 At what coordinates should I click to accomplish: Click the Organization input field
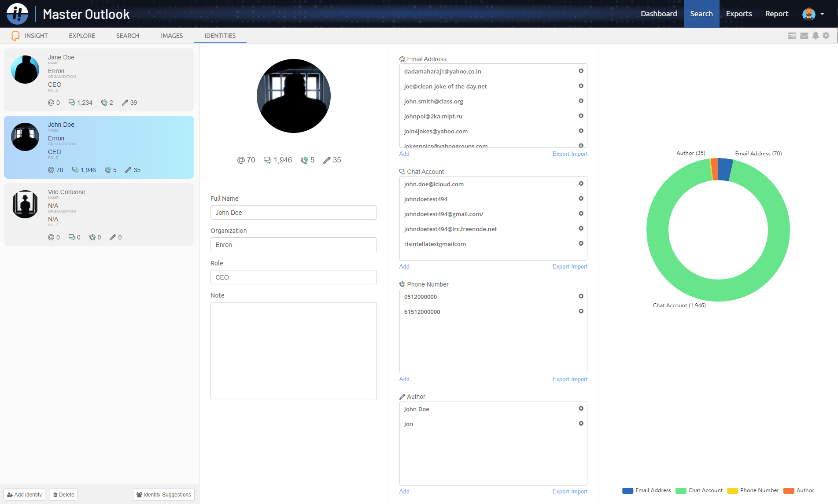pyautogui.click(x=293, y=245)
